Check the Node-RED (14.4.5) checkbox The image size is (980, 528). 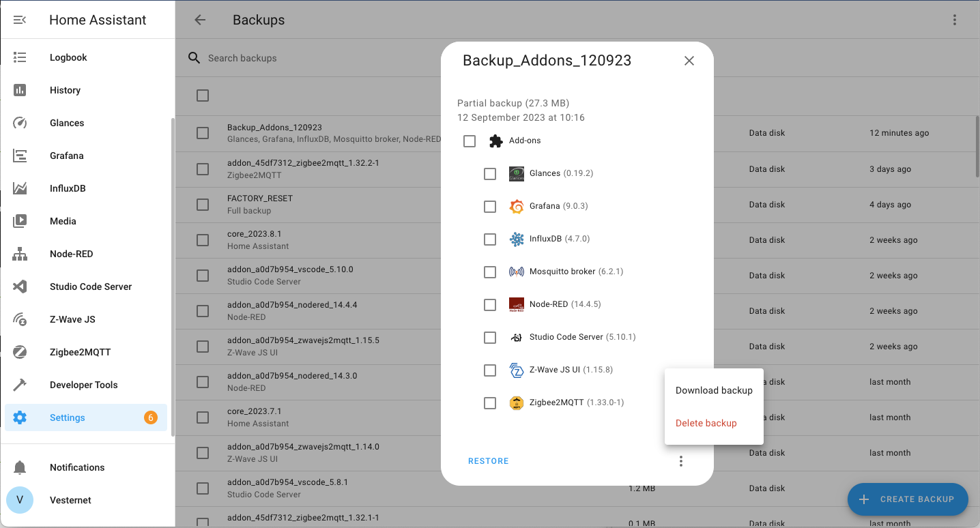pos(490,305)
